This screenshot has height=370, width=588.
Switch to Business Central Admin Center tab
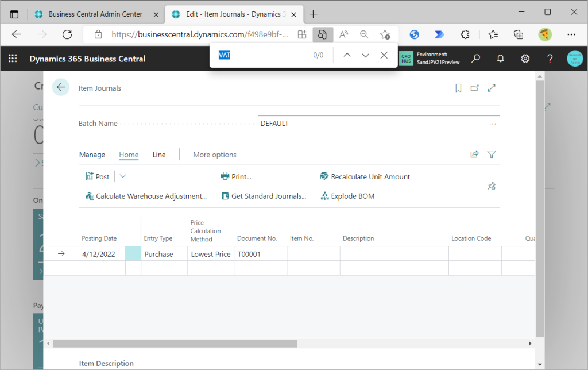click(95, 14)
